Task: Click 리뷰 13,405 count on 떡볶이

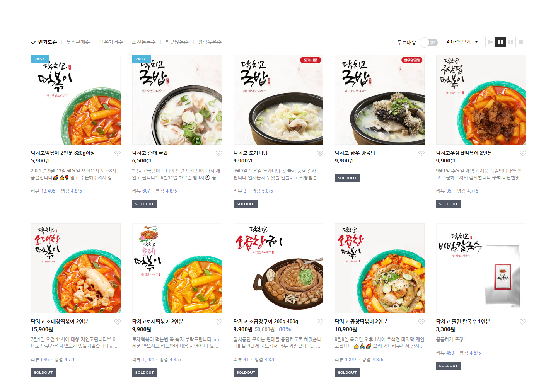Action: [43, 191]
